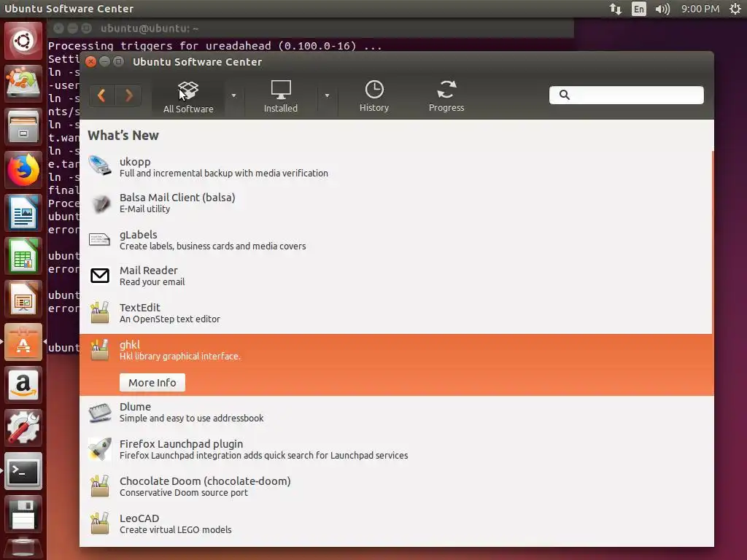Click the software list vertical scrollbar
747x560 pixels.
tap(712, 243)
